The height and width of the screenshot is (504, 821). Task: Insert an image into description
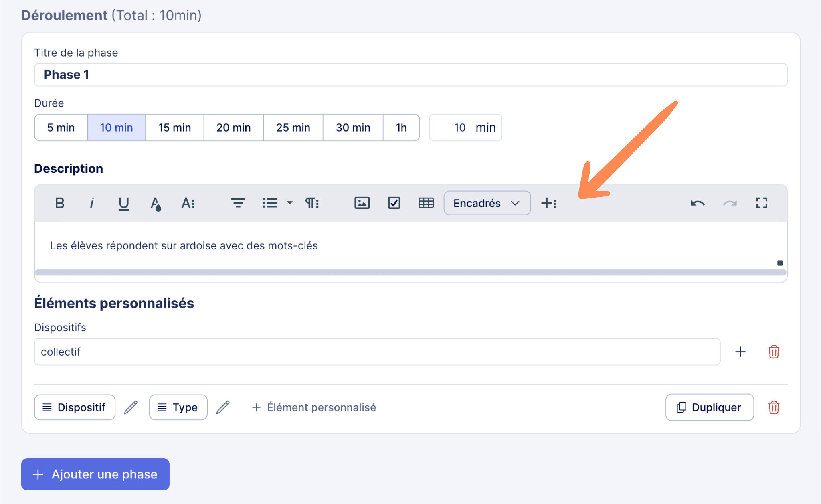tap(362, 203)
